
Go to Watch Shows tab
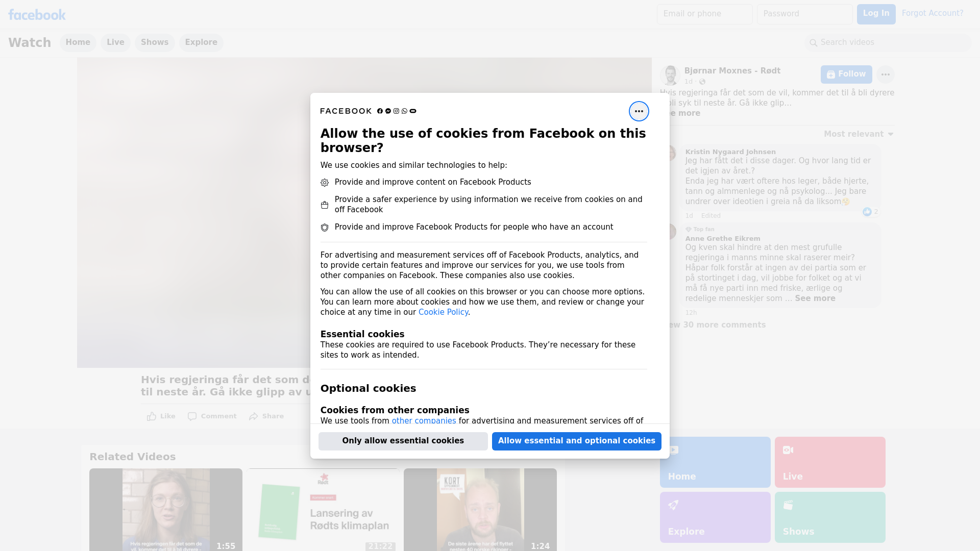coord(155,42)
